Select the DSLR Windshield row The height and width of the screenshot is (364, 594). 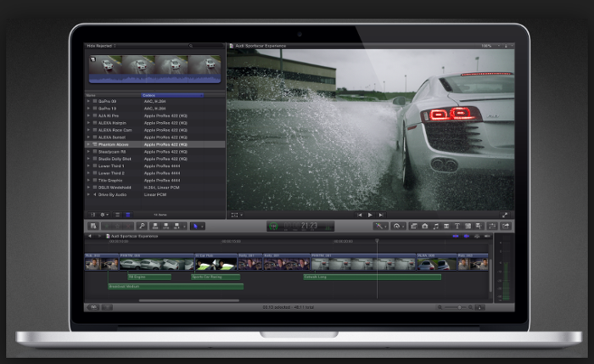coord(155,188)
